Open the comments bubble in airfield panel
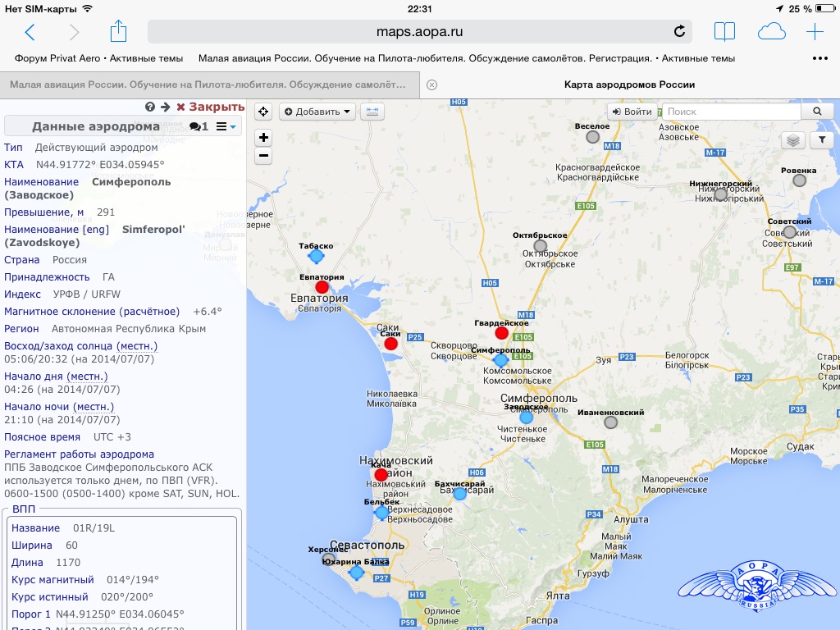This screenshot has height=630, width=840. 199,126
